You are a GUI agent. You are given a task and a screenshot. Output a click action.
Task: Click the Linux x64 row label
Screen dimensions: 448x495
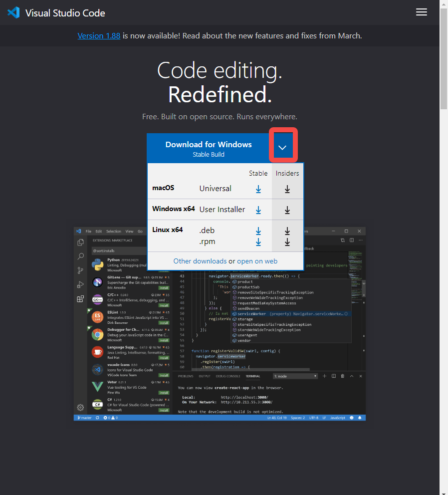(167, 230)
